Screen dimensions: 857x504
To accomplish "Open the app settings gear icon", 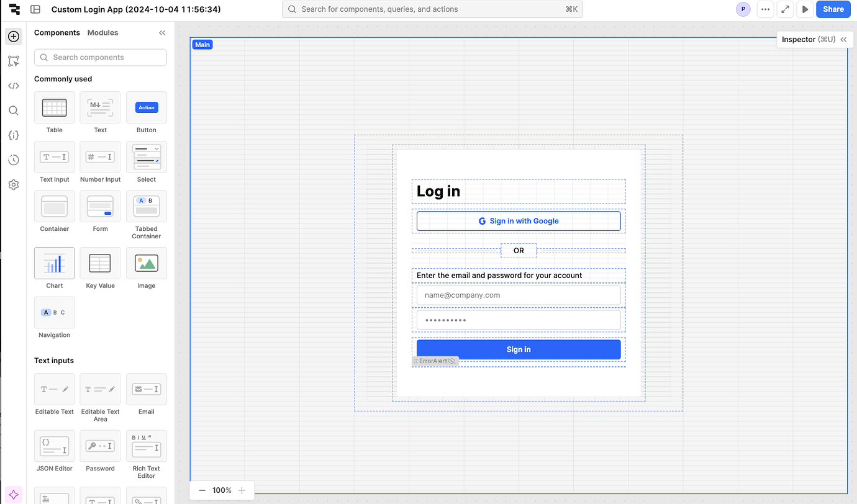I will 13,184.
